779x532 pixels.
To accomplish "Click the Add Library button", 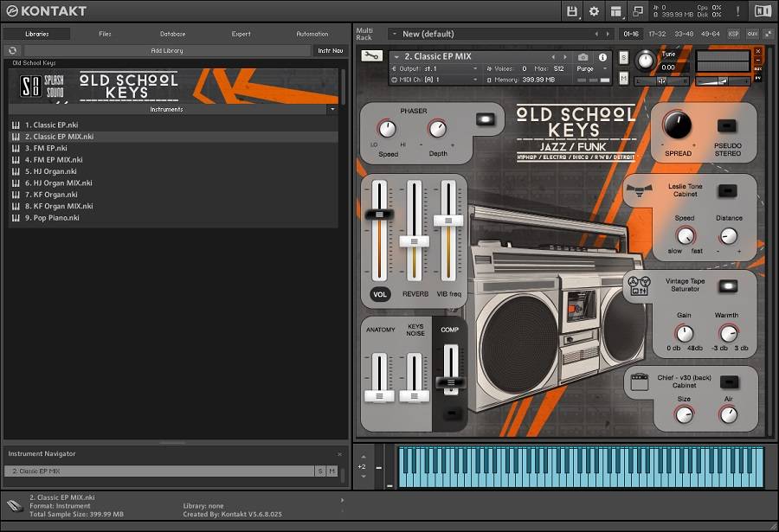I will 167,51.
